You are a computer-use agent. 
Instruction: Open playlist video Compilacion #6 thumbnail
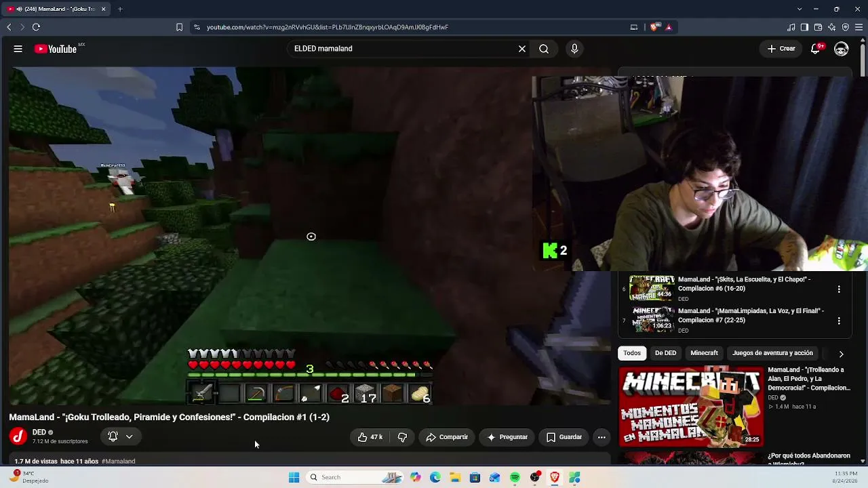[x=652, y=288]
